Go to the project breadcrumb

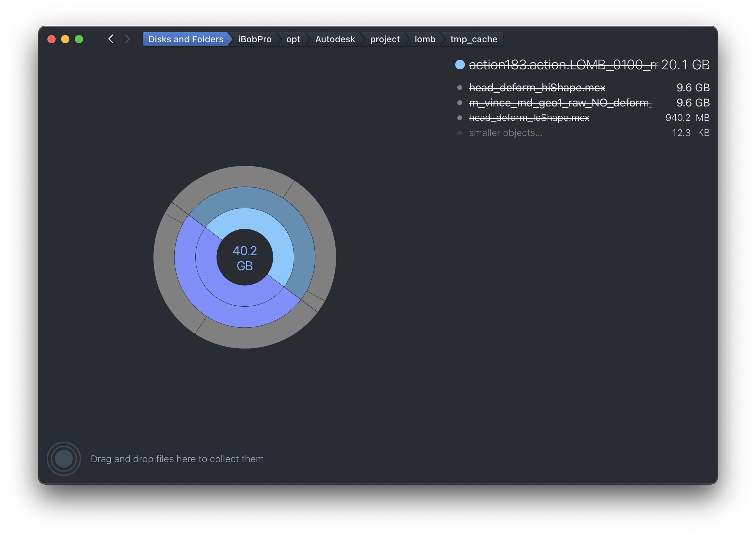tap(385, 39)
